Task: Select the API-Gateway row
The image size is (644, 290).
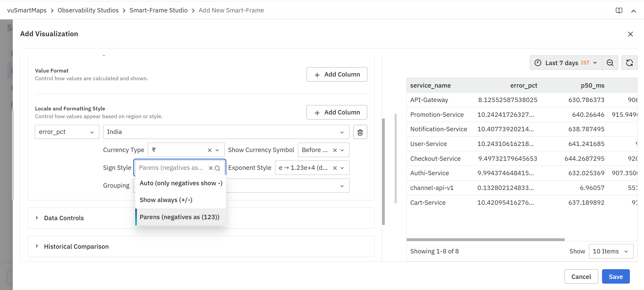Action: [522, 100]
